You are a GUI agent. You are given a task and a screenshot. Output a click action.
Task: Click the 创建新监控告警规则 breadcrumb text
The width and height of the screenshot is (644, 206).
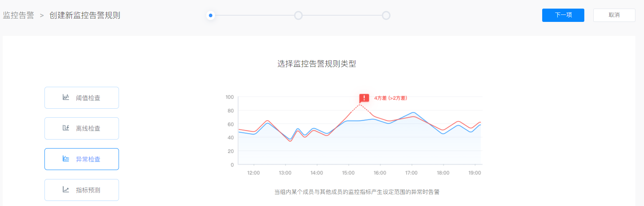(85, 15)
